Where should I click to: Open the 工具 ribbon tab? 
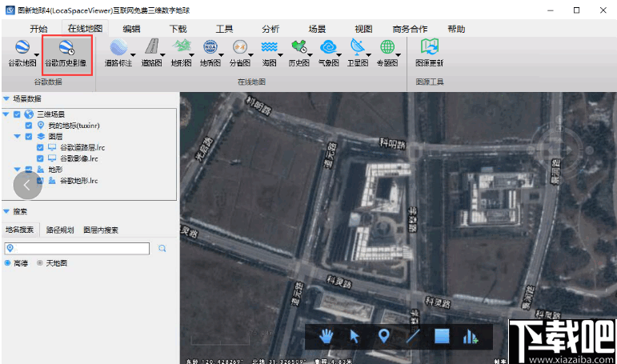pos(224,29)
